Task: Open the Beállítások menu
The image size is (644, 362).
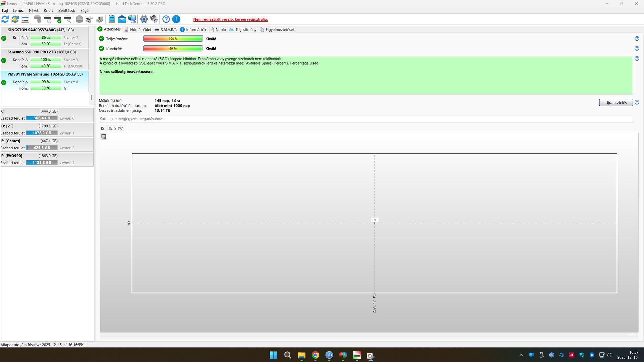Action: pyautogui.click(x=66, y=11)
